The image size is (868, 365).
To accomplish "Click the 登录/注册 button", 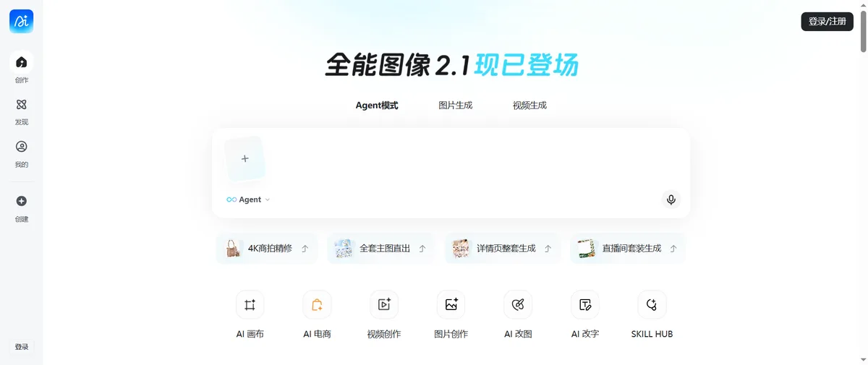I will click(827, 22).
